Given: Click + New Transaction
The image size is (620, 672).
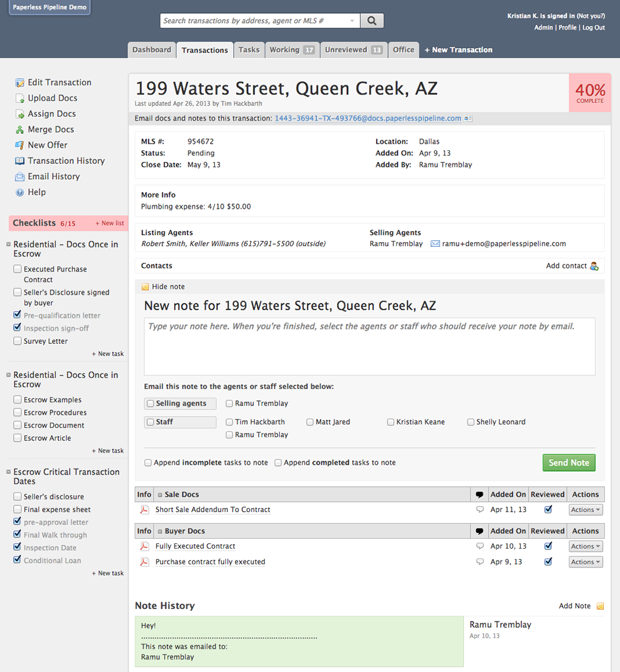Looking at the screenshot, I should point(458,50).
